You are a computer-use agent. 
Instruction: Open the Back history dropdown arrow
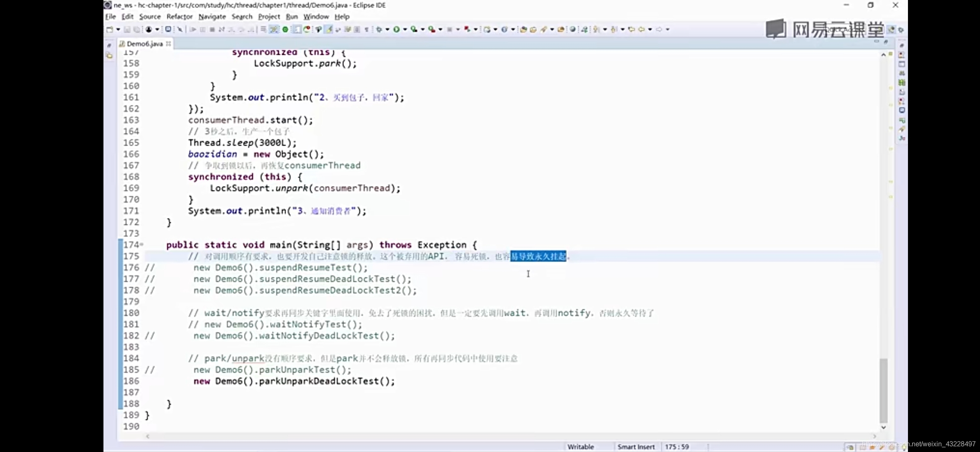650,29
